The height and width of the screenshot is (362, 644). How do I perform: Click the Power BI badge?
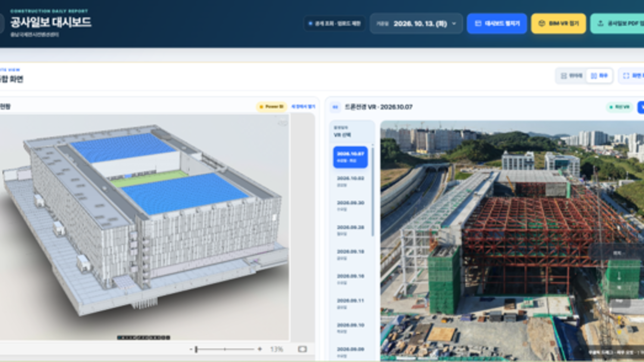(272, 107)
